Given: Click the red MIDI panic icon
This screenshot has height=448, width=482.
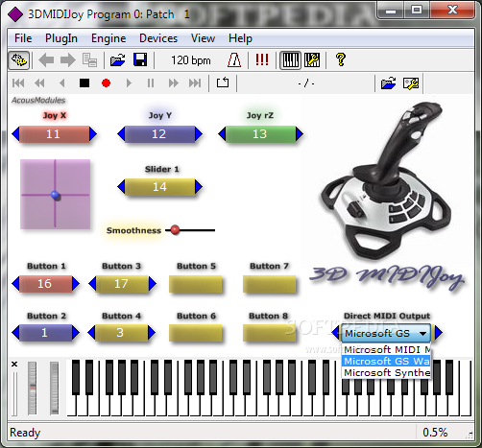Looking at the screenshot, I should pyautogui.click(x=262, y=60).
